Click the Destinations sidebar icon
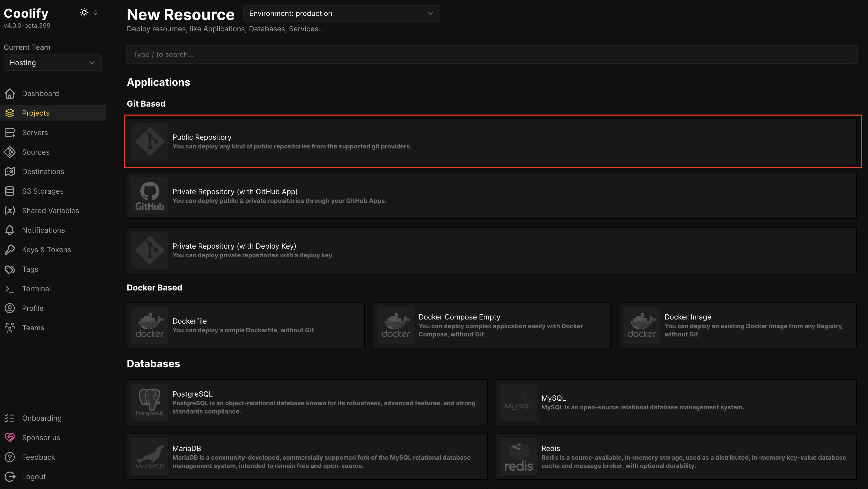This screenshot has width=868, height=489. pyautogui.click(x=10, y=171)
